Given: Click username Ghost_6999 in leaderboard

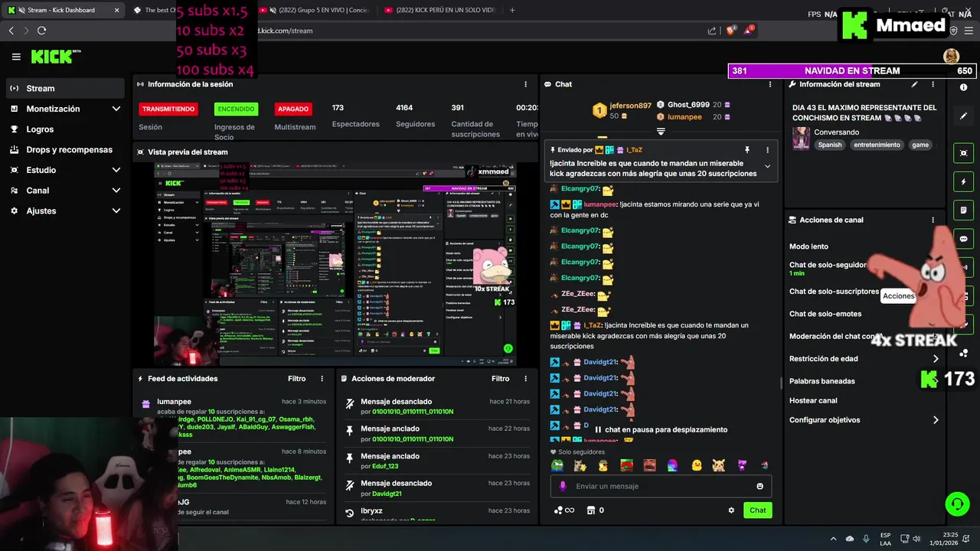Looking at the screenshot, I should pyautogui.click(x=688, y=105).
